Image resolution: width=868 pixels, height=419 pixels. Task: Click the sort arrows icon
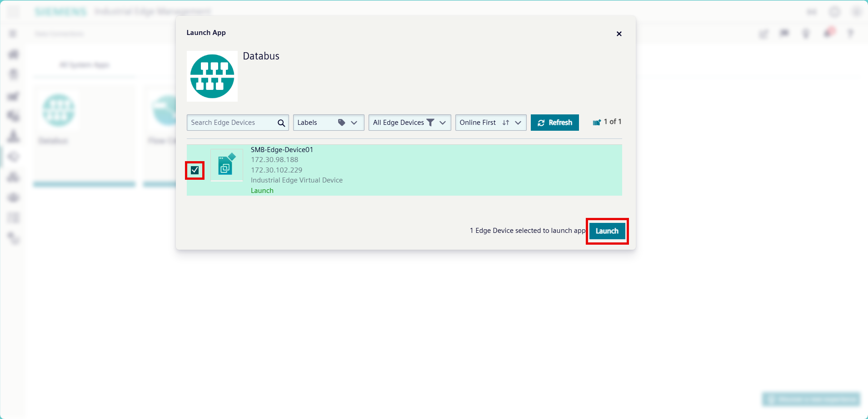pos(505,123)
